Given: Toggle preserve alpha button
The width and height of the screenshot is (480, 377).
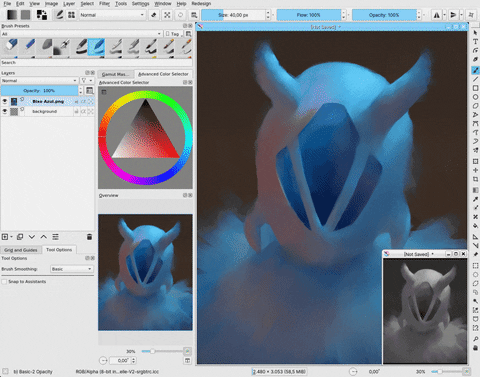Looking at the screenshot, I should (x=167, y=15).
